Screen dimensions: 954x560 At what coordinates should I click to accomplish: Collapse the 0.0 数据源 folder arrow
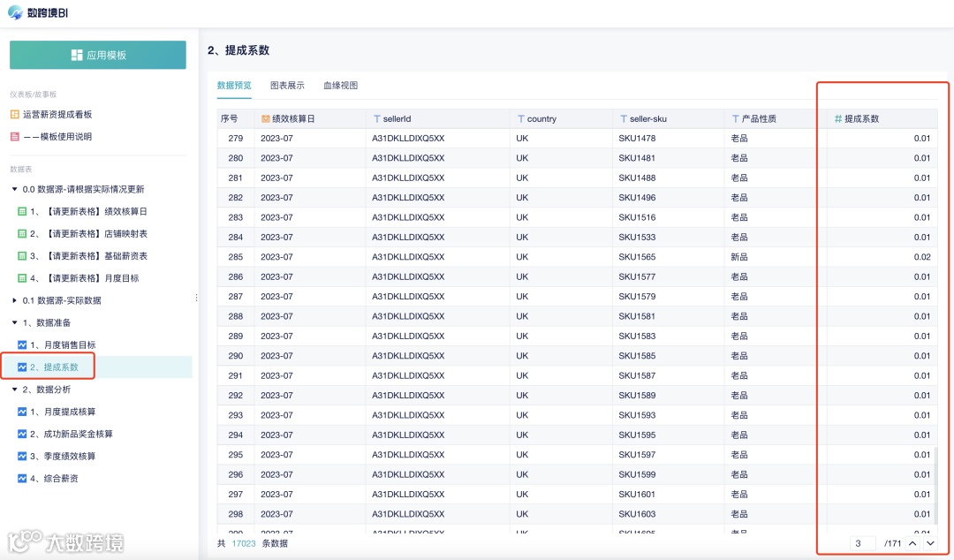tap(15, 189)
